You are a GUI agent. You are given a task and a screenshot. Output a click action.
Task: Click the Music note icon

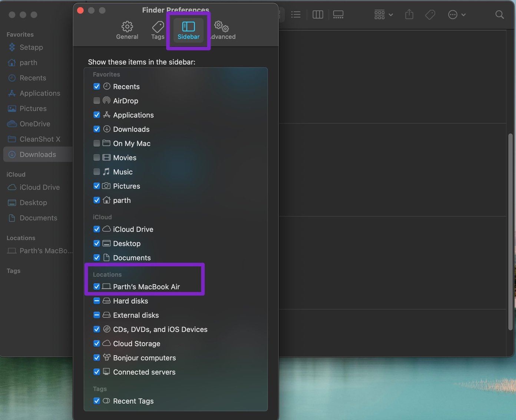(107, 172)
